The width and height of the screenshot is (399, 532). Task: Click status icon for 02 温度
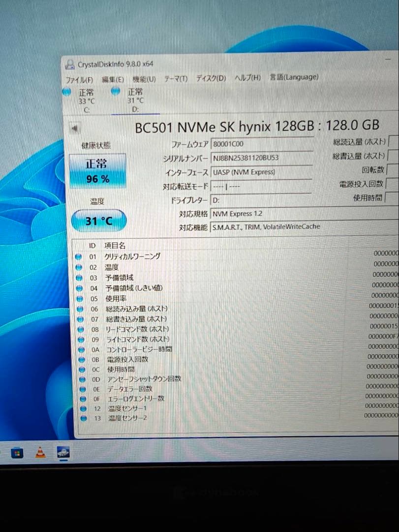tap(79, 267)
